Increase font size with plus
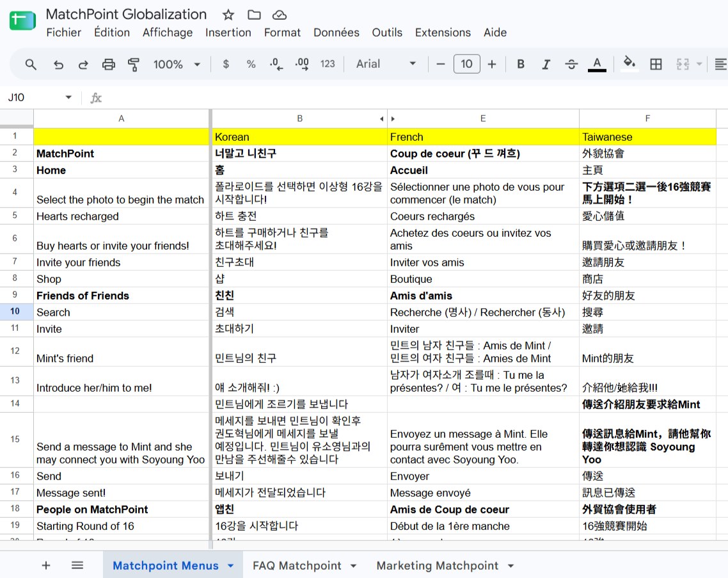Viewport: 728px width, 578px height. click(492, 64)
